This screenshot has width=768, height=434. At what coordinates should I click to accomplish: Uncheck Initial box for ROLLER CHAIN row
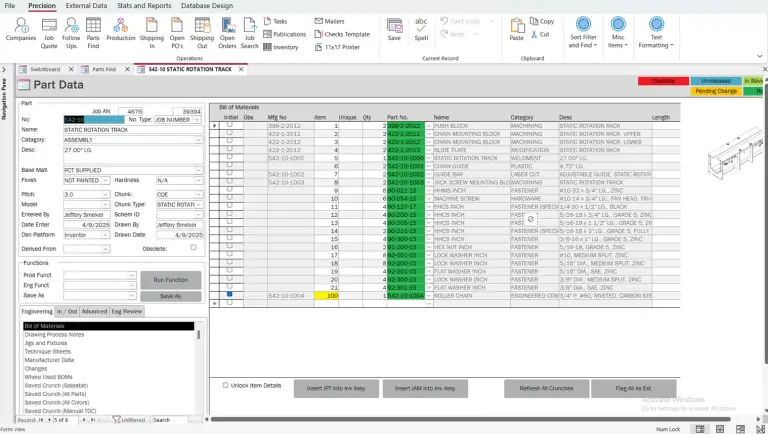pos(229,294)
